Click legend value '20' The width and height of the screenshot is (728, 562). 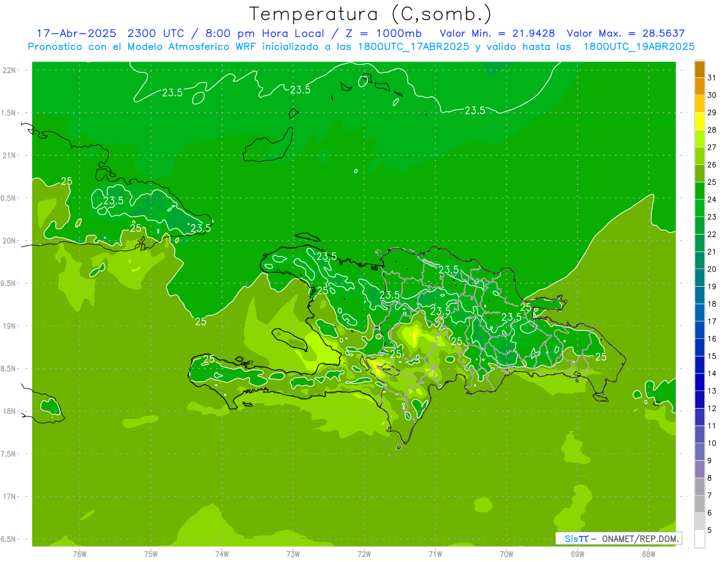click(x=712, y=269)
